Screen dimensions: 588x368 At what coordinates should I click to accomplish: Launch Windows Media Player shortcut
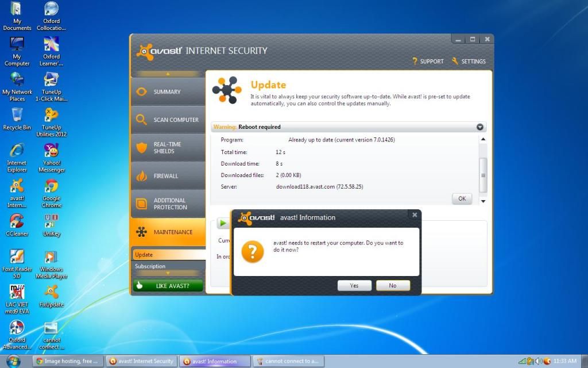pos(51,264)
